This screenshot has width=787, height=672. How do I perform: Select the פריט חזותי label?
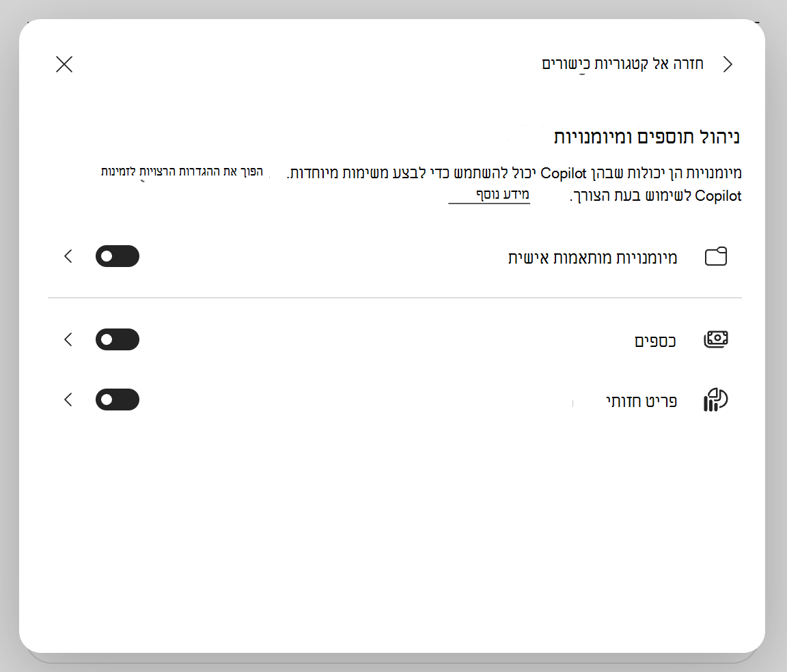641,401
